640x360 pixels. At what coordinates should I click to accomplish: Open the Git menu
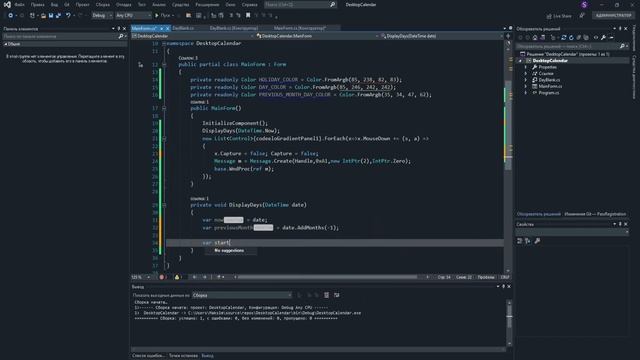click(x=67, y=4)
